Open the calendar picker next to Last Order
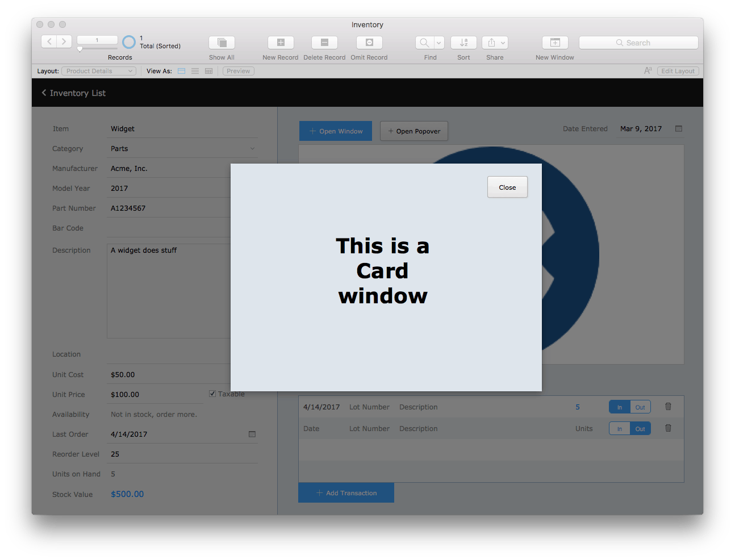 pyautogui.click(x=252, y=434)
